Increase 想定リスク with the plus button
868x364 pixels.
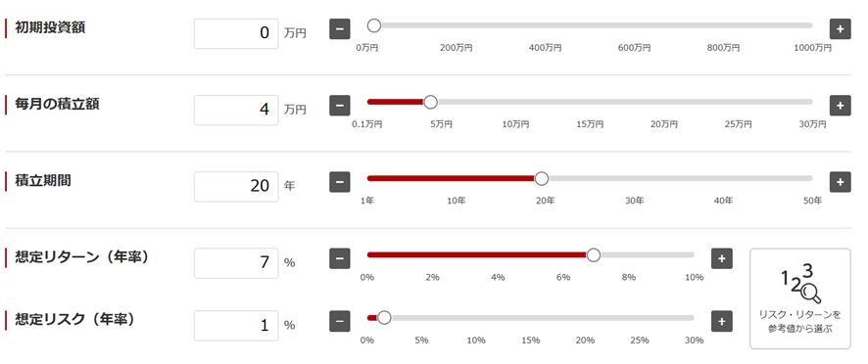click(x=721, y=321)
